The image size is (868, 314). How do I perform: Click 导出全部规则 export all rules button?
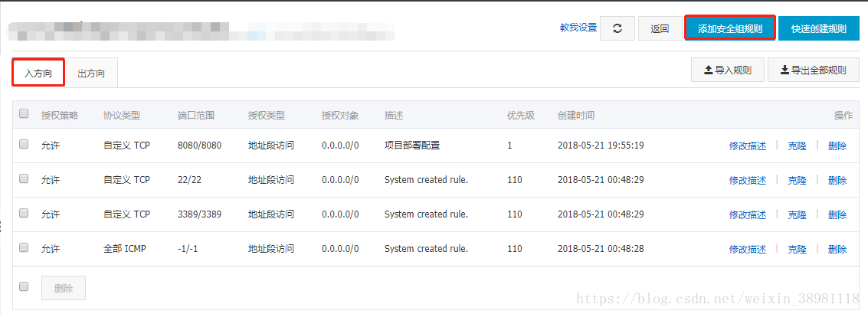tap(813, 70)
